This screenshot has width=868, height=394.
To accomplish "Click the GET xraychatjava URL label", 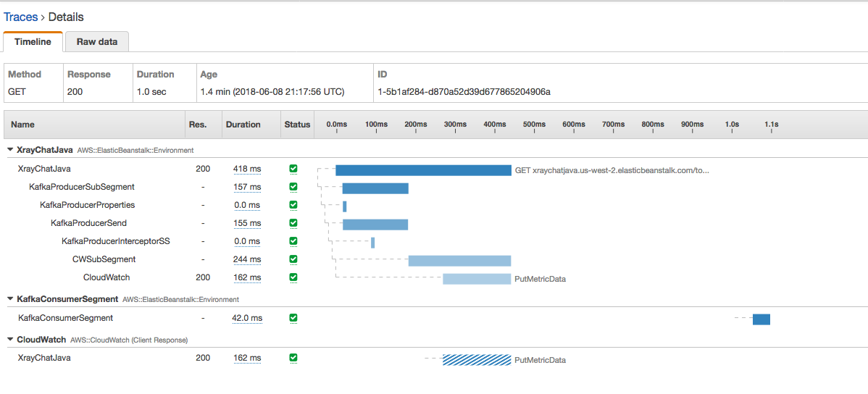I will 612,170.
